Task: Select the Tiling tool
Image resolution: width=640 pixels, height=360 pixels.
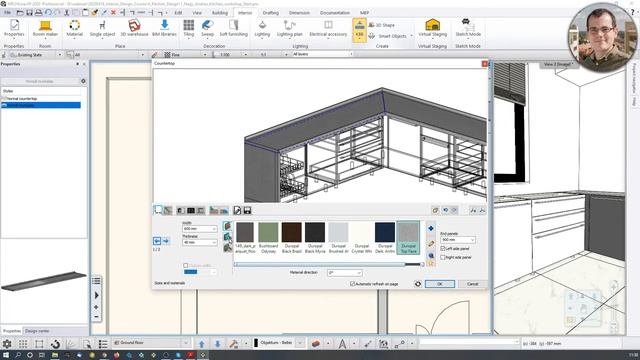Action: (x=189, y=28)
